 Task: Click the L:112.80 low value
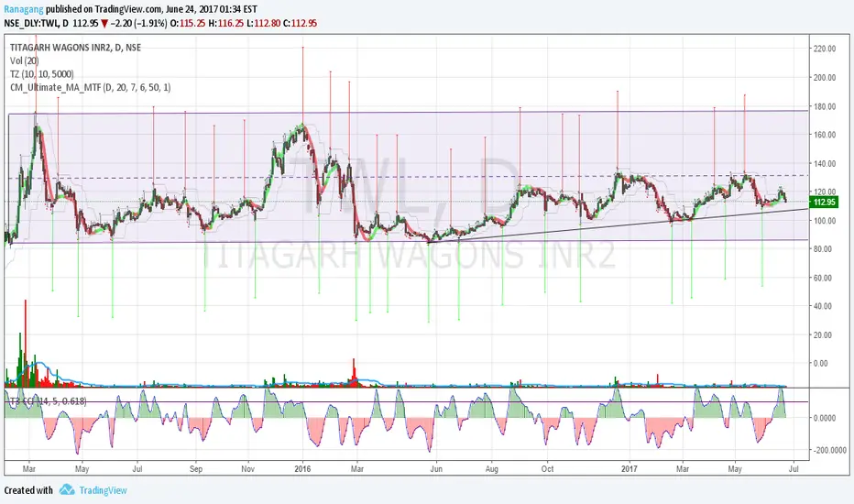[263, 24]
